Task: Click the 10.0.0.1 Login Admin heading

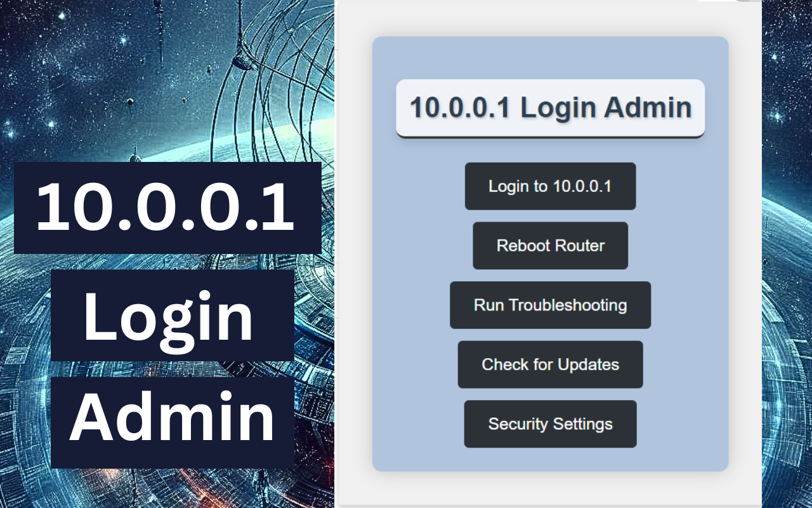Action: [550, 107]
